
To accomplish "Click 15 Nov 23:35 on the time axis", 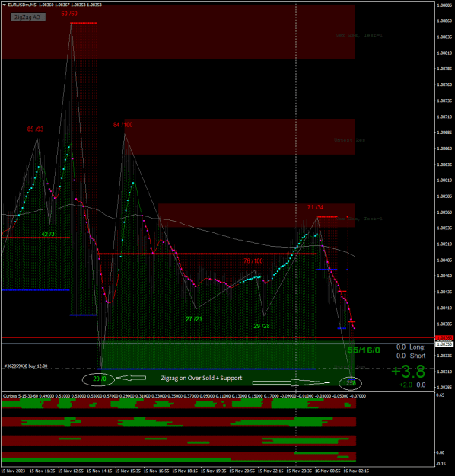I will coord(299,471).
